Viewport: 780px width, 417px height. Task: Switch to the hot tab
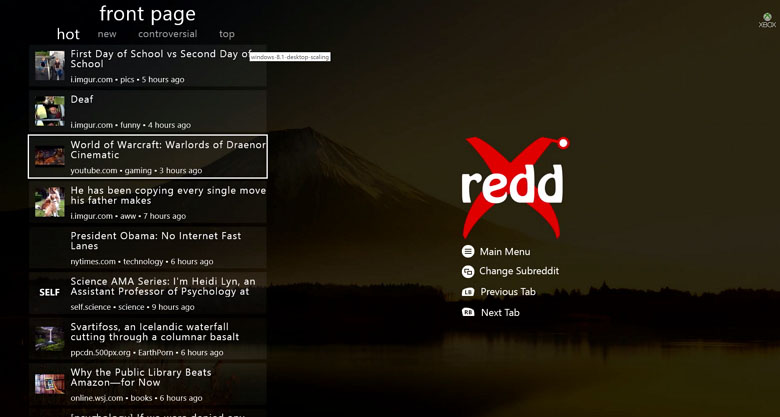68,34
